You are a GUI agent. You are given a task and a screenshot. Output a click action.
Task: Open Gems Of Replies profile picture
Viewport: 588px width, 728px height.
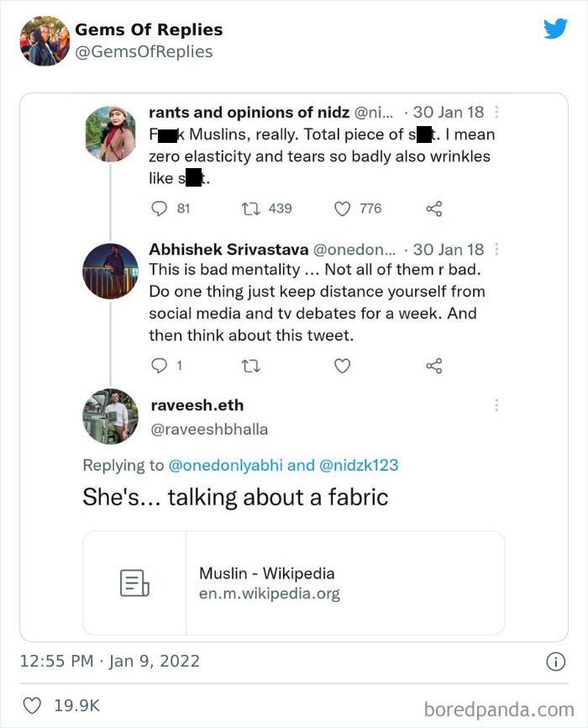pos(45,40)
